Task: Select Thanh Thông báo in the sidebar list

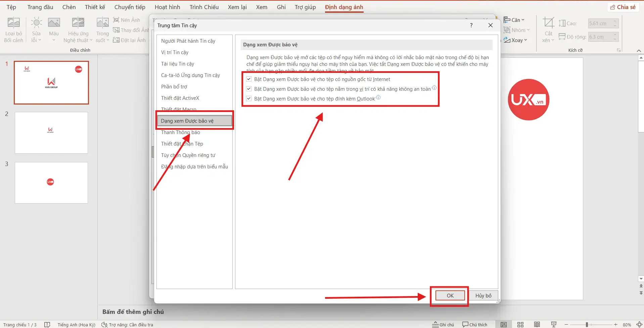Action: click(181, 132)
